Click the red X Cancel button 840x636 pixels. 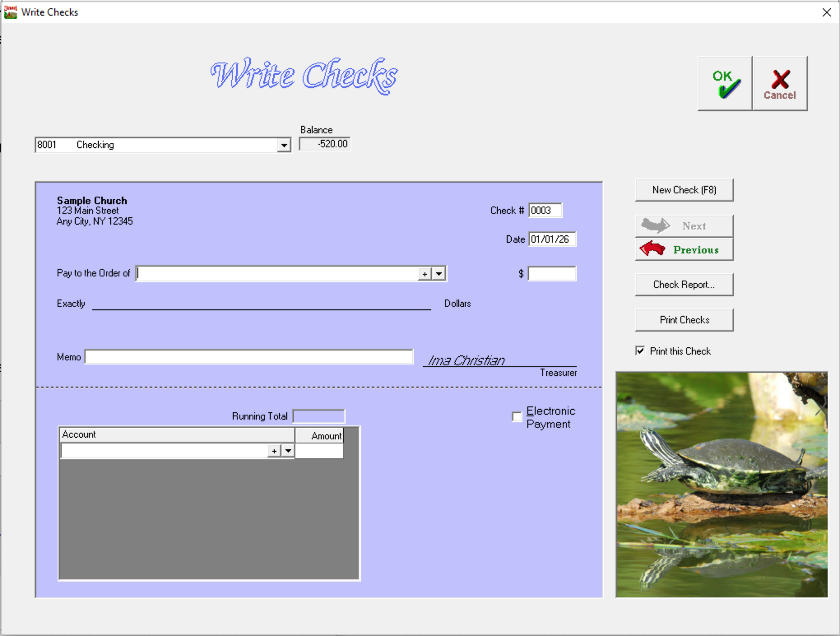click(x=780, y=84)
